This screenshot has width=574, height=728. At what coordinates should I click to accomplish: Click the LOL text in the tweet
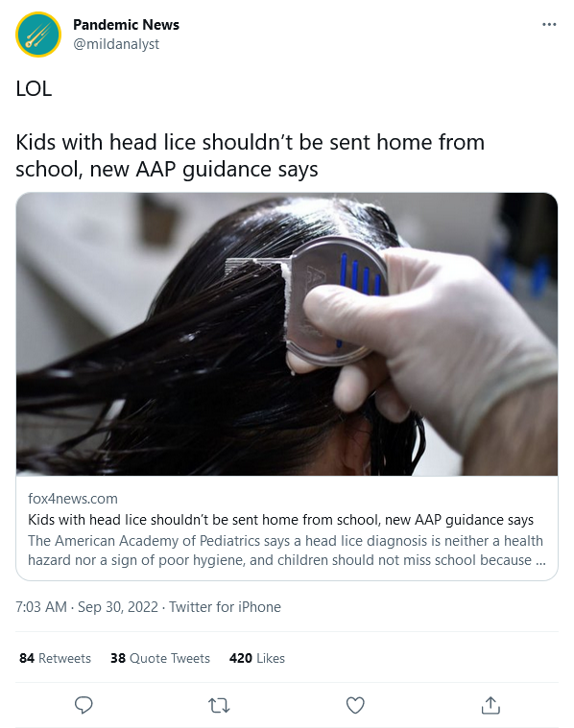[34, 88]
